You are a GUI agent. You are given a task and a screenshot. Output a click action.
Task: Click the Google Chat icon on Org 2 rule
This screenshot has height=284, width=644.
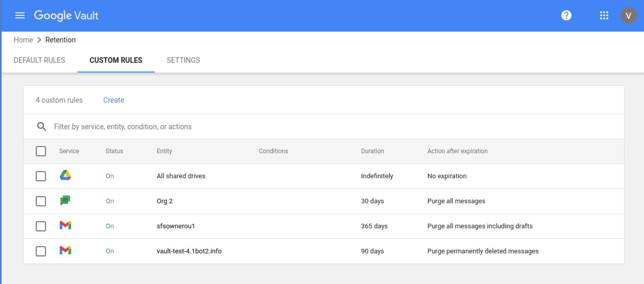(x=65, y=201)
